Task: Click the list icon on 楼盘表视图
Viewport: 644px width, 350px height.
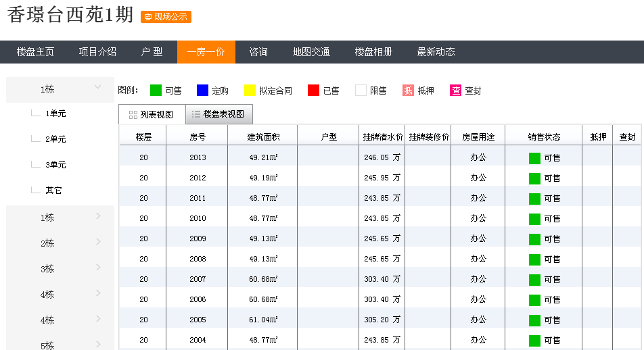Action: [x=196, y=114]
